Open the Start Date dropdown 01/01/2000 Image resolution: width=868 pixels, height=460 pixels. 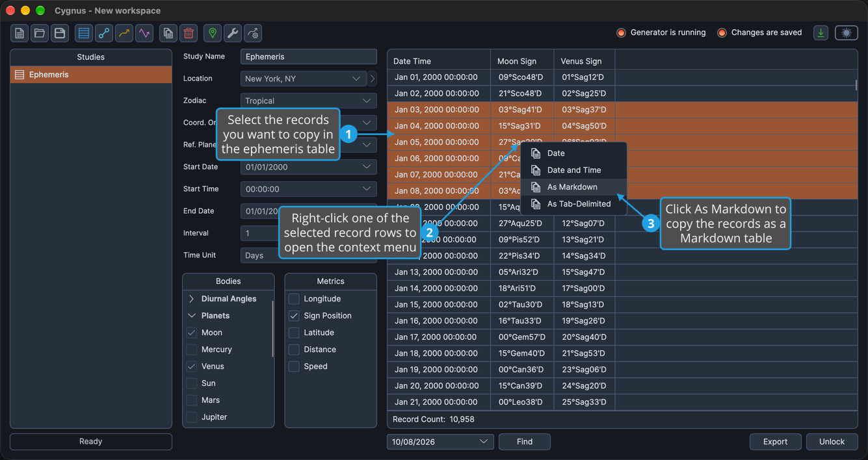[309, 167]
